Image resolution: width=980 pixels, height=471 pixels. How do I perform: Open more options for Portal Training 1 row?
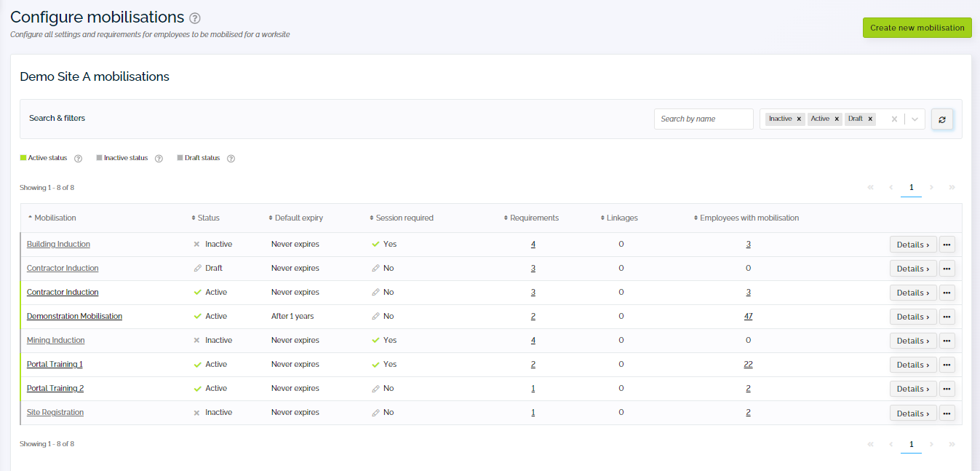[x=947, y=365]
